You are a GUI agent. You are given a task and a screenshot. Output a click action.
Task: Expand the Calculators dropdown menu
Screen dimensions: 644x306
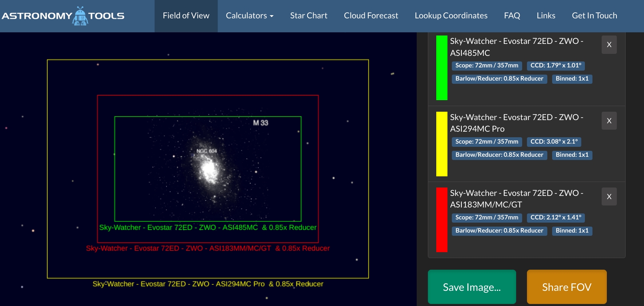[x=250, y=16]
